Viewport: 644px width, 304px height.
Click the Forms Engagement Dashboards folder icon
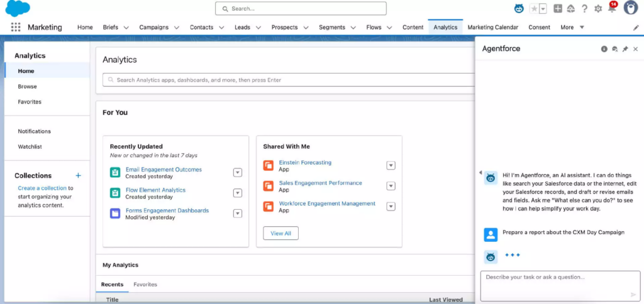(x=115, y=214)
